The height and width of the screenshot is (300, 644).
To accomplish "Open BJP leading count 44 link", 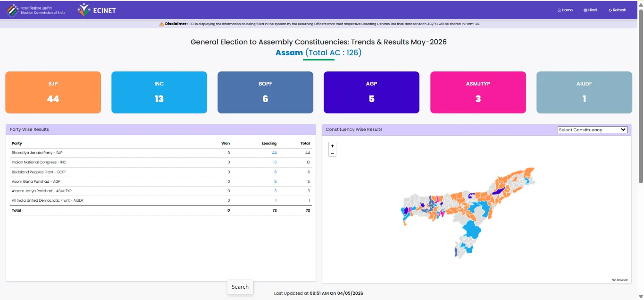I will tap(274, 153).
